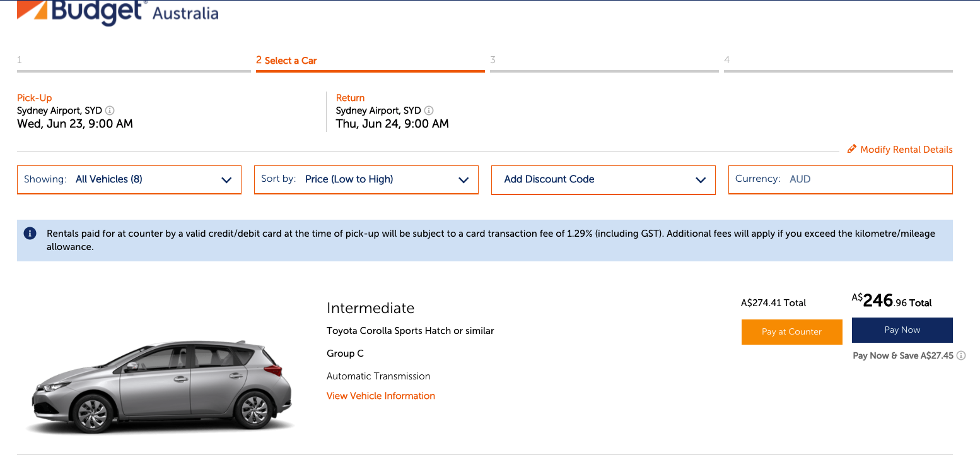Screen dimensions: 980x464
Task: Select the step 2 Select a Car tab
Action: click(370, 63)
